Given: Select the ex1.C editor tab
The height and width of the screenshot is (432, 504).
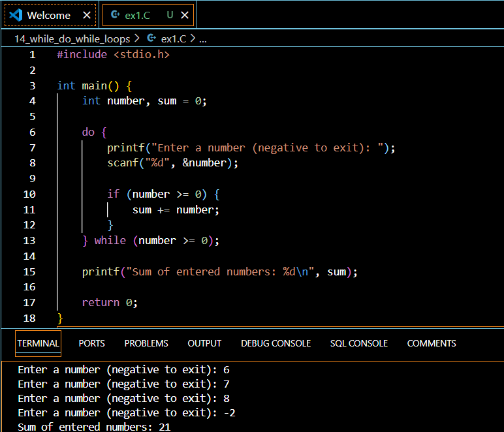Looking at the screenshot, I should click(x=138, y=15).
